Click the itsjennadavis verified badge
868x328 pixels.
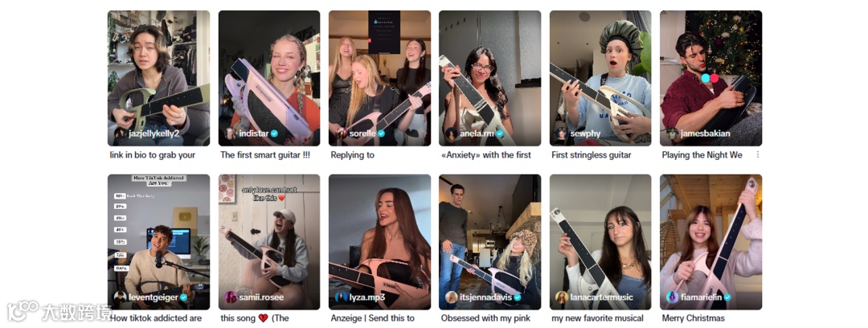(x=517, y=297)
